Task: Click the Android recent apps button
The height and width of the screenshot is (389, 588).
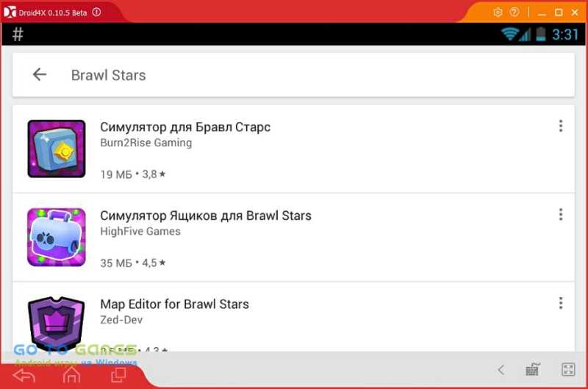Action: pyautogui.click(x=118, y=375)
